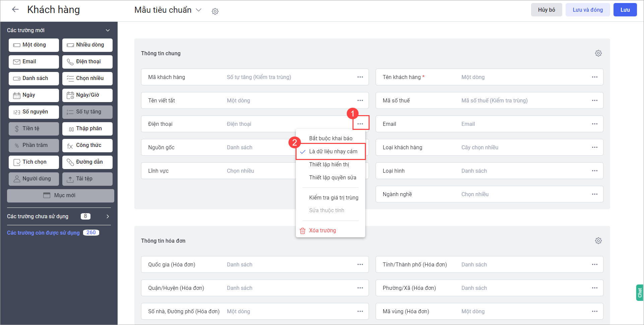The image size is (644, 325).
Task: Select the Tải tệp field type
Action: coord(87,179)
